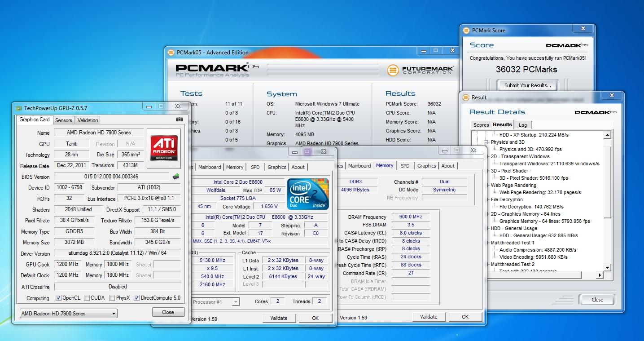
Task: Open the Processor #1 selection dropdown
Action: click(215, 302)
